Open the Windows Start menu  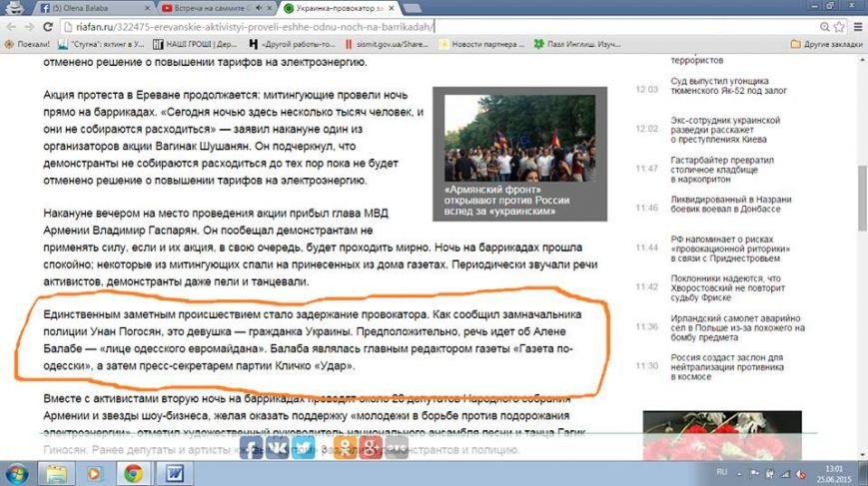pos(17,474)
